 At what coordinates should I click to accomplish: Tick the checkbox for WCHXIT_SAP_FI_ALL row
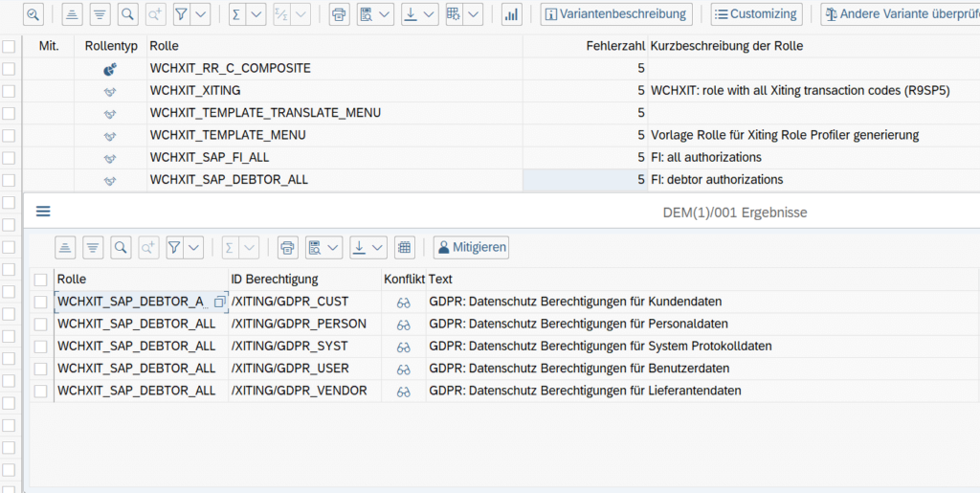click(9, 158)
